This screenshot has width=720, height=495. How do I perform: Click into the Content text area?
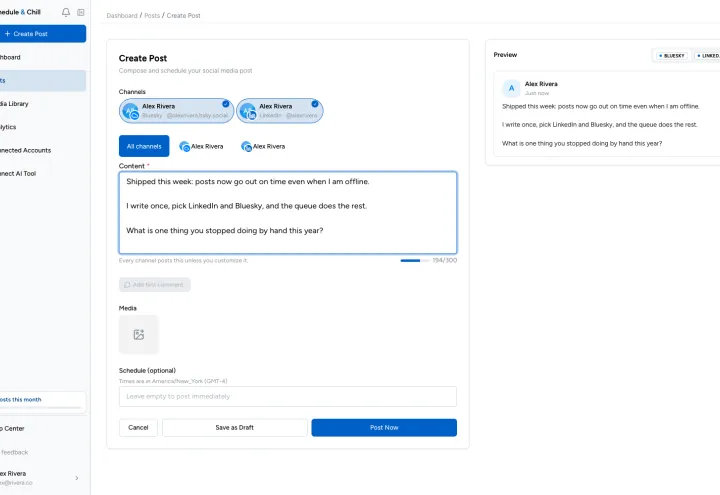pos(288,213)
